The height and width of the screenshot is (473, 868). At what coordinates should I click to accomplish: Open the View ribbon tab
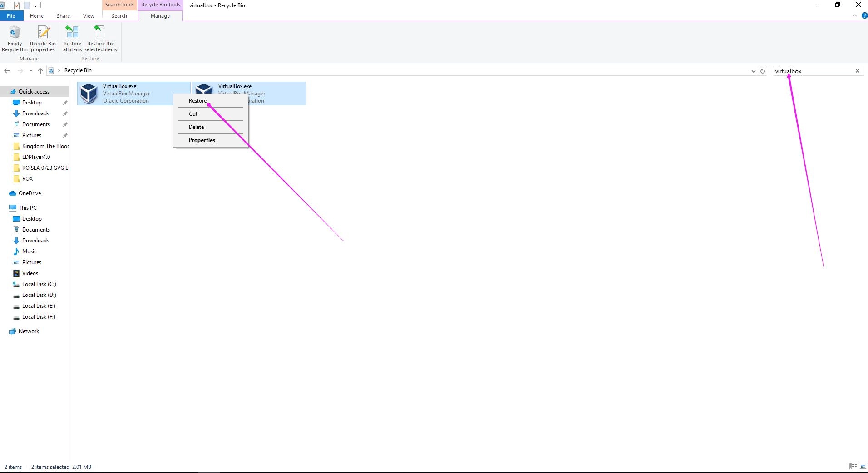pyautogui.click(x=89, y=16)
